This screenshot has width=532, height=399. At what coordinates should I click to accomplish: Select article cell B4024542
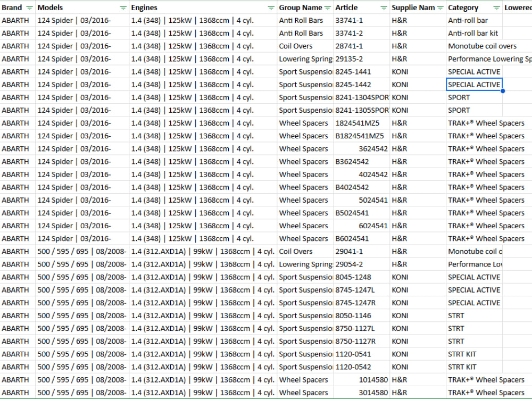tap(361, 187)
